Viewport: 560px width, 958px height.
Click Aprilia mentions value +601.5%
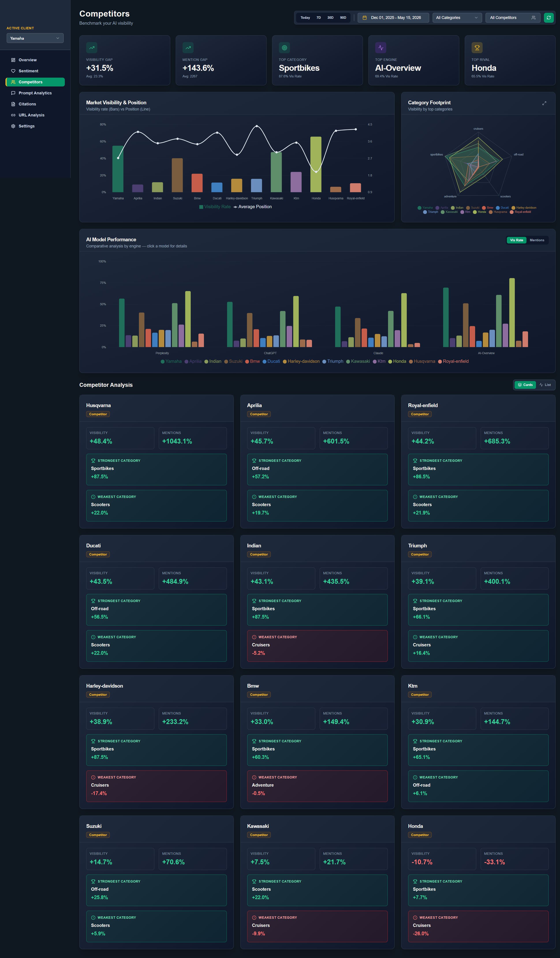[x=336, y=442]
